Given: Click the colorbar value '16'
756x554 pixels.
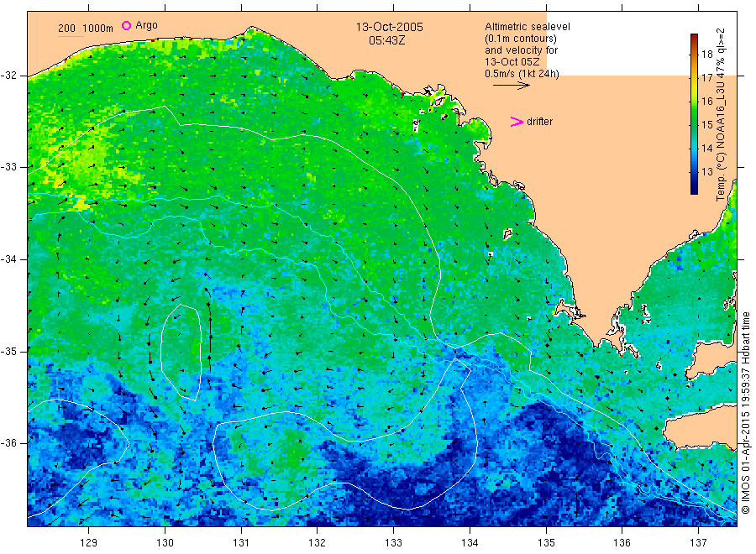Looking at the screenshot, I should [x=706, y=102].
